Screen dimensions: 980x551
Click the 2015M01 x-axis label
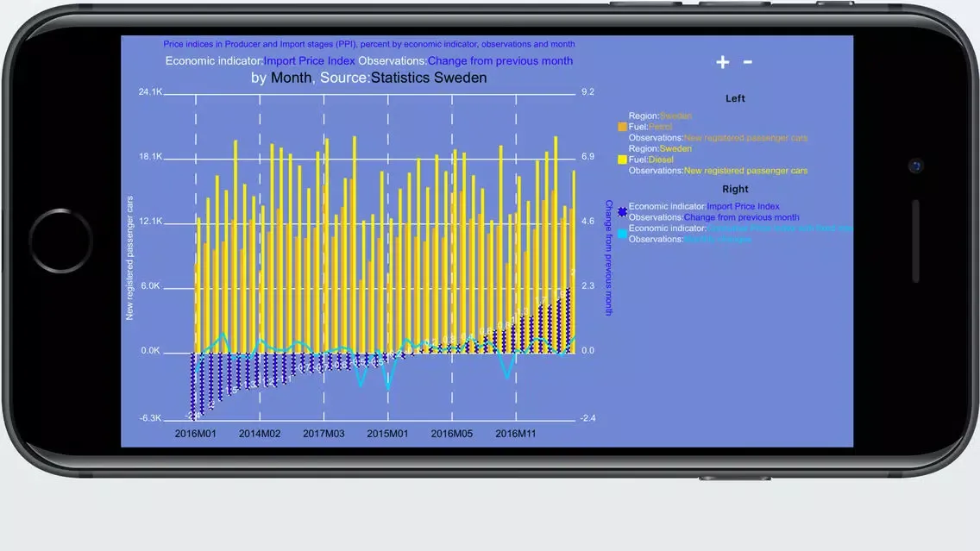387,434
